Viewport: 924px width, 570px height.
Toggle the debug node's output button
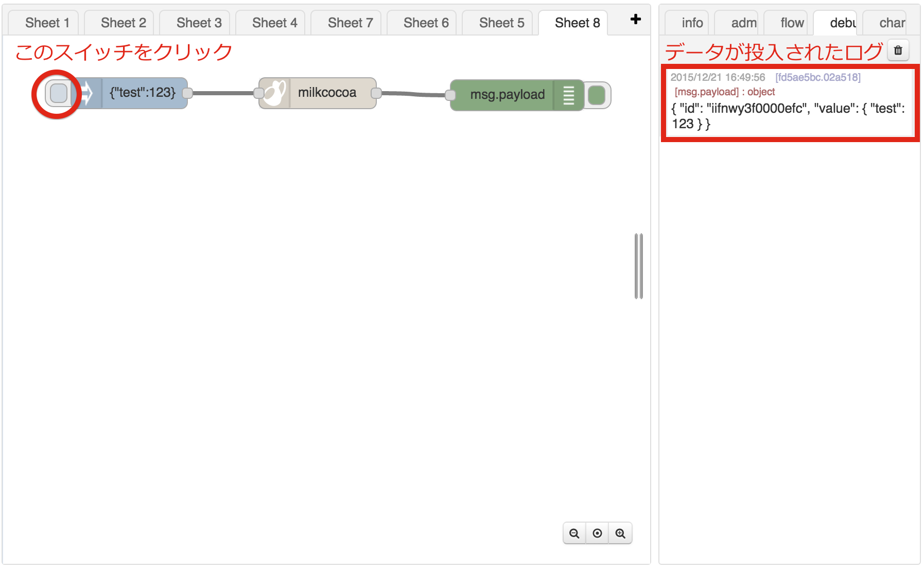[597, 95]
